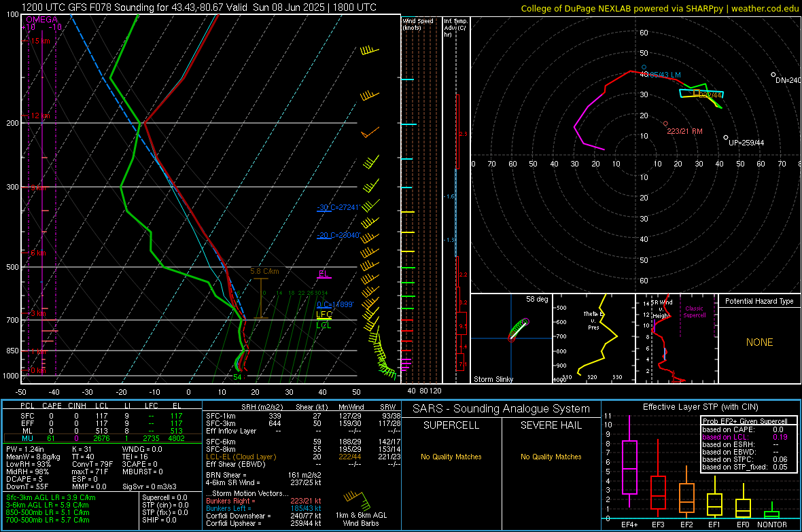
Task: Click the Corfidi Downshear = 240/77 kt line
Action: [x=264, y=516]
